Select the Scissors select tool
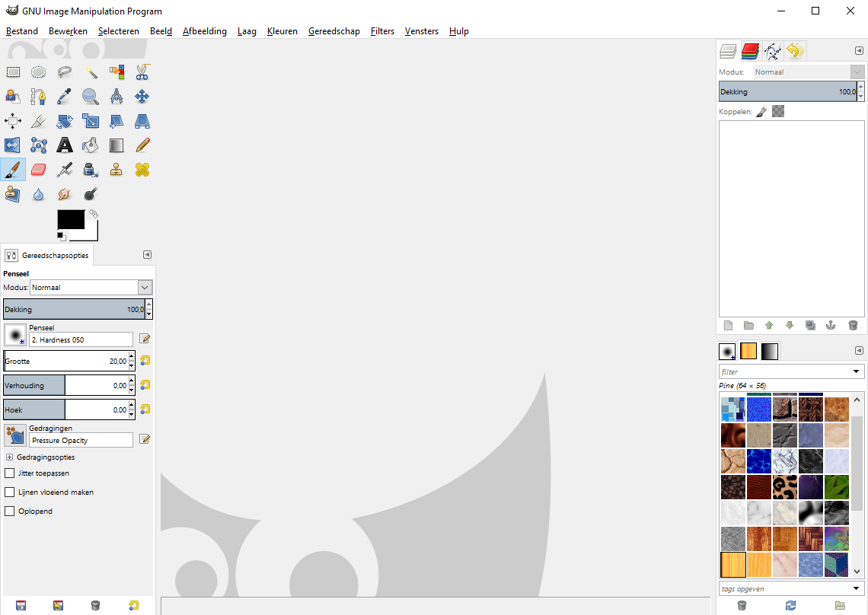The height and width of the screenshot is (615, 868). [142, 72]
